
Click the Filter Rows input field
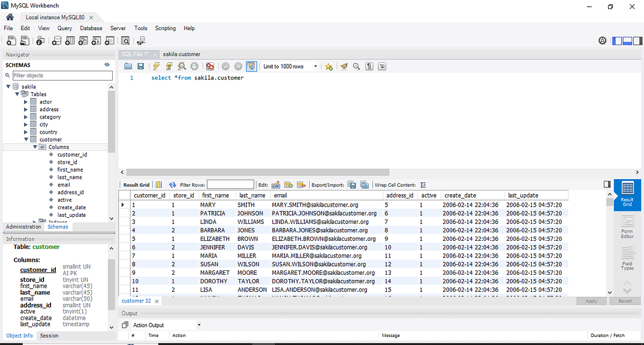click(x=231, y=185)
